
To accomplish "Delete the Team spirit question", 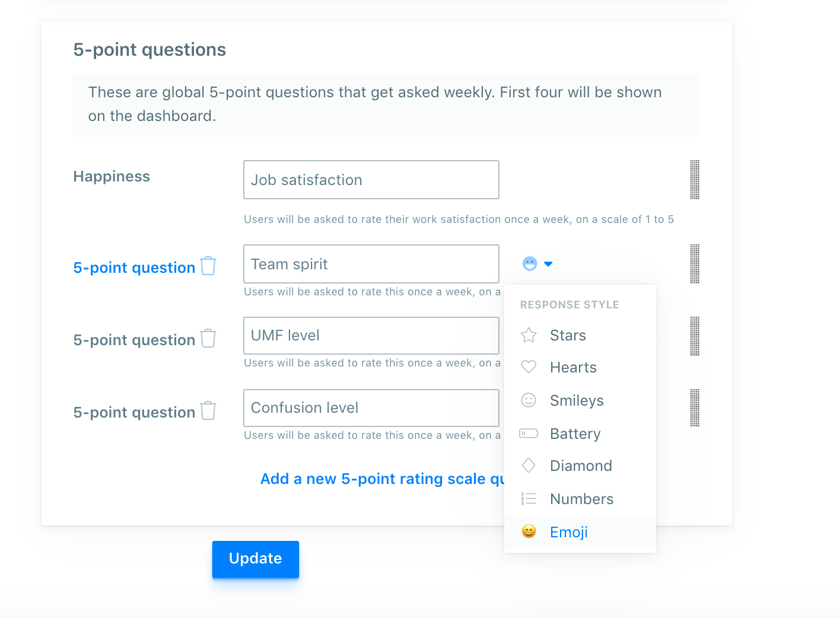I will coord(208,266).
